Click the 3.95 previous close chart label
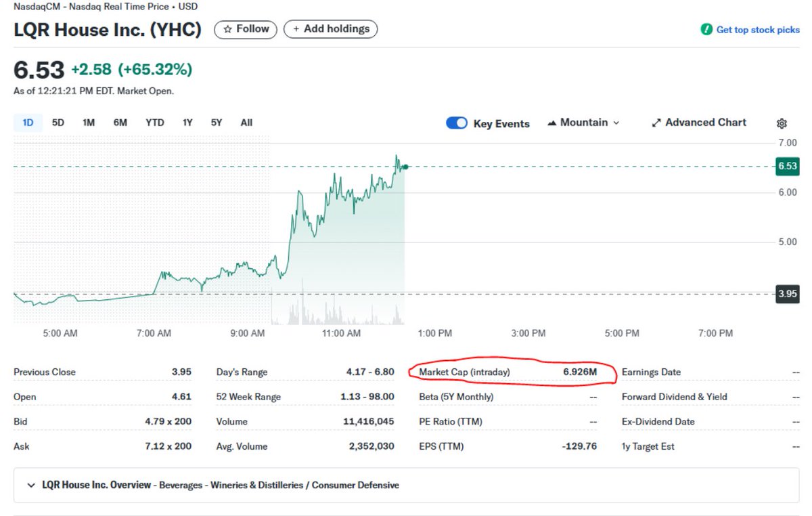The width and height of the screenshot is (812, 516). (x=787, y=294)
